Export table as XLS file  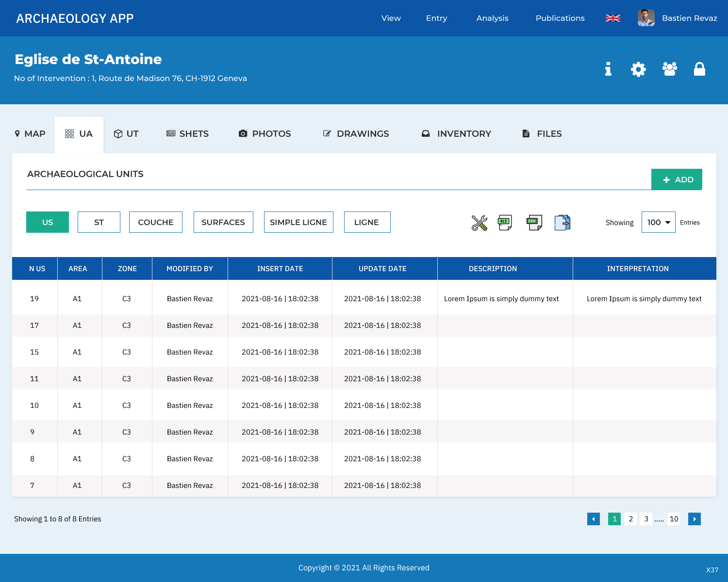pos(505,223)
